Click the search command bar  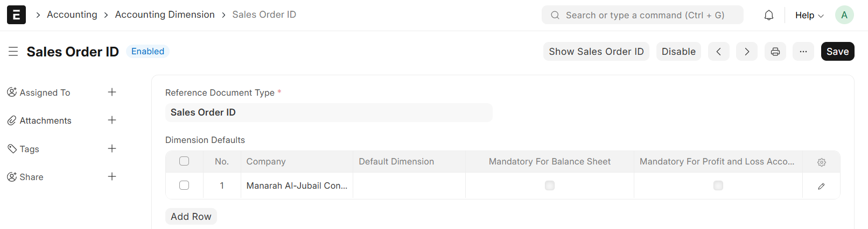pos(642,15)
